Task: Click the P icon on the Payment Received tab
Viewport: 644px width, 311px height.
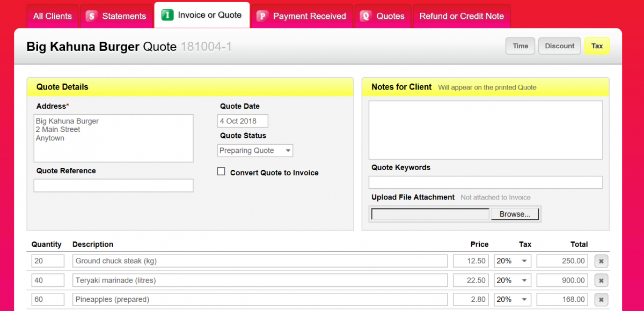Action: pos(262,16)
